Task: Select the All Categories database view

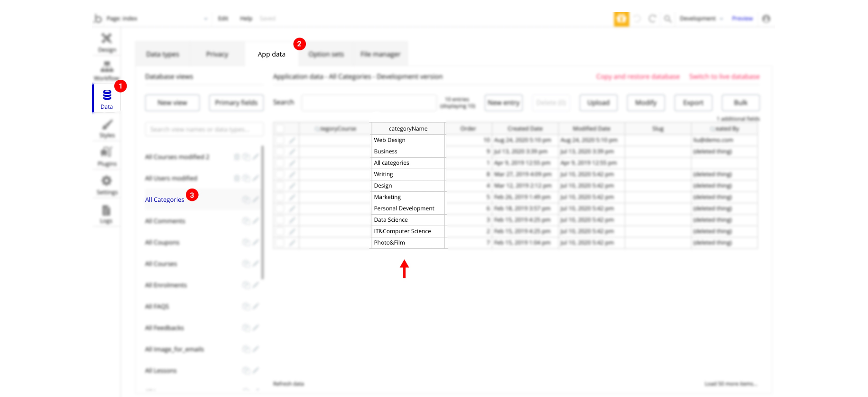Action: [x=165, y=199]
